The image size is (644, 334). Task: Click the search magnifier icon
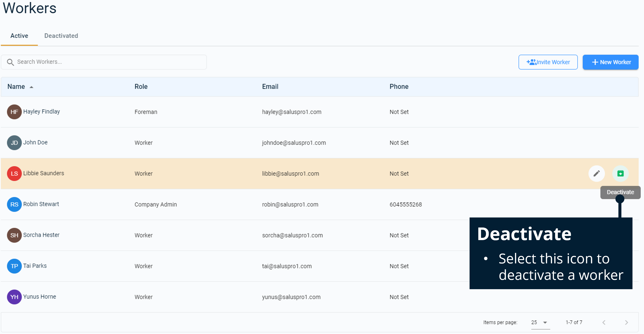[x=10, y=62]
